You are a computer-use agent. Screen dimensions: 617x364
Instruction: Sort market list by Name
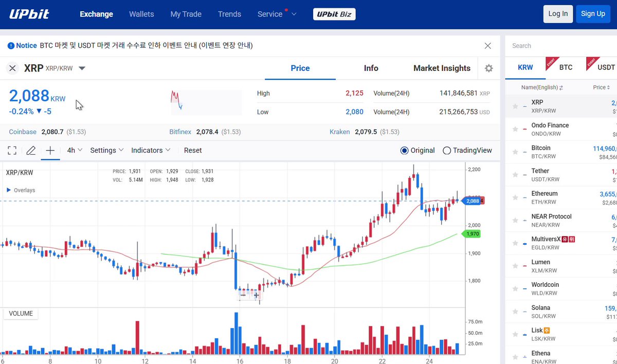[542, 87]
